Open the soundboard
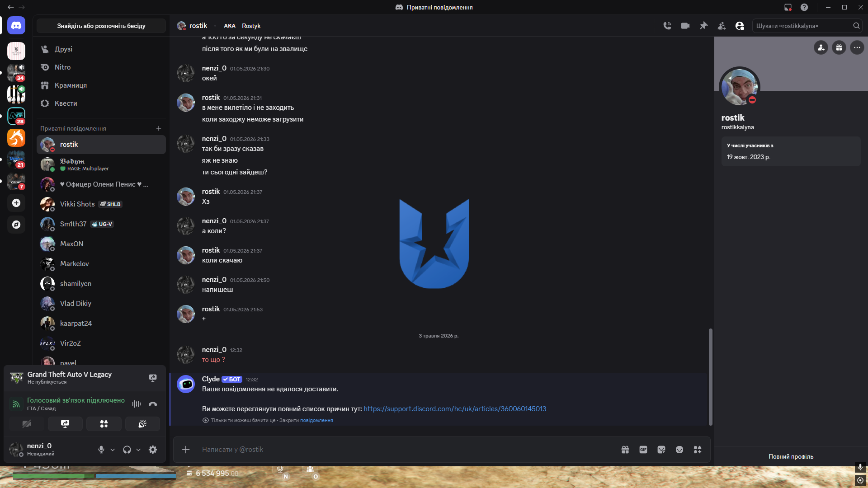The image size is (868, 488). click(x=142, y=424)
